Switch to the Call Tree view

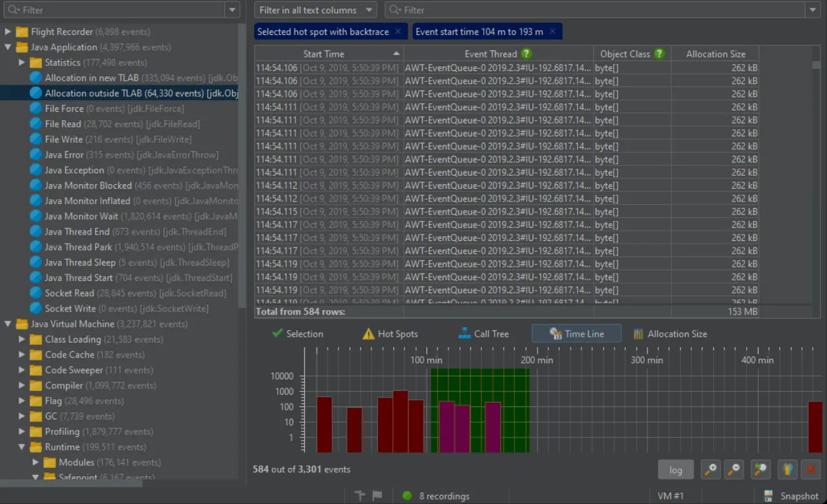pyautogui.click(x=483, y=333)
